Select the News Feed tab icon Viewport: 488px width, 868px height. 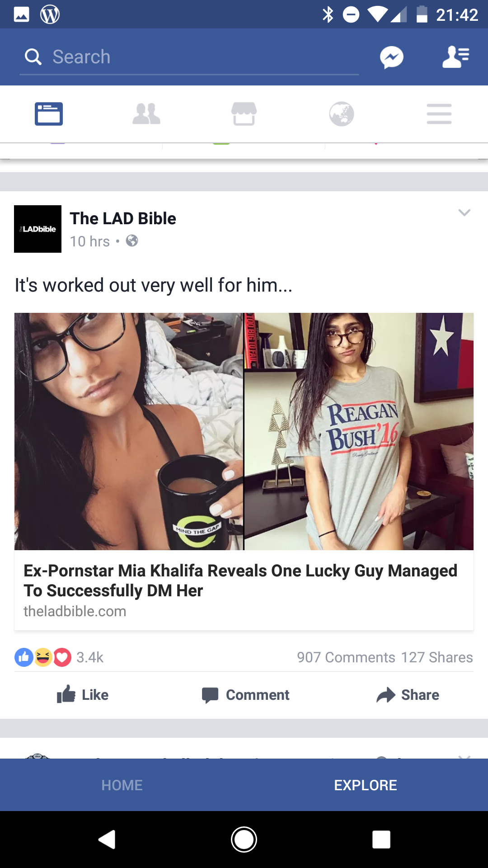click(49, 114)
